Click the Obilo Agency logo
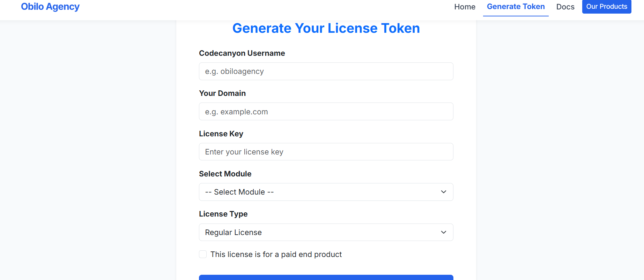This screenshot has width=644, height=280. [50, 7]
